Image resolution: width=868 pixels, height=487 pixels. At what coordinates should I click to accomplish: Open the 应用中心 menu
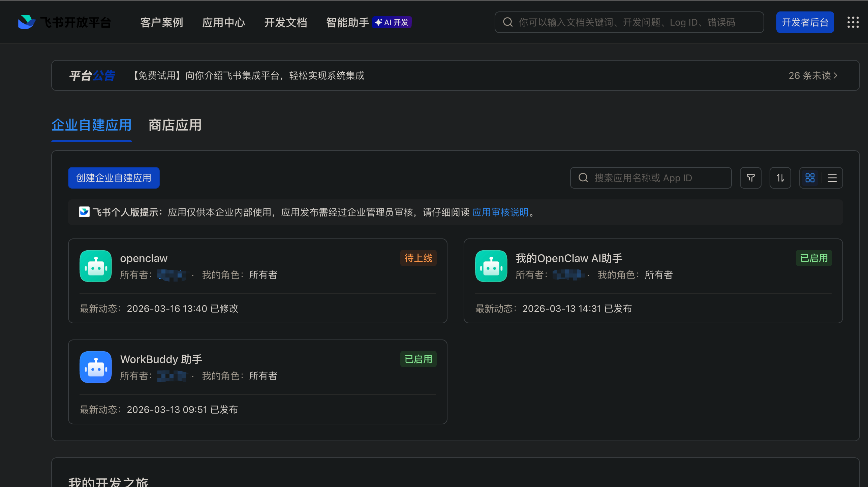click(224, 22)
